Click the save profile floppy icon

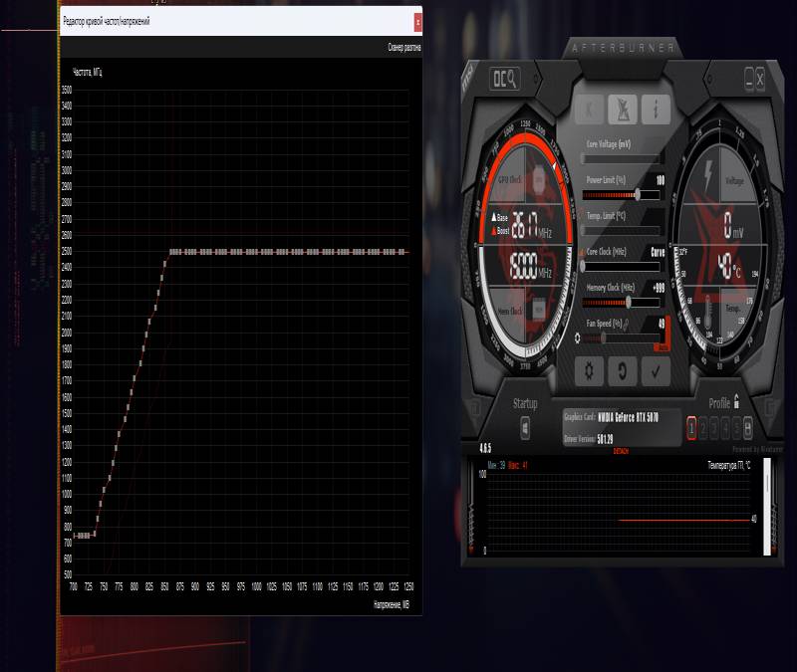point(748,428)
